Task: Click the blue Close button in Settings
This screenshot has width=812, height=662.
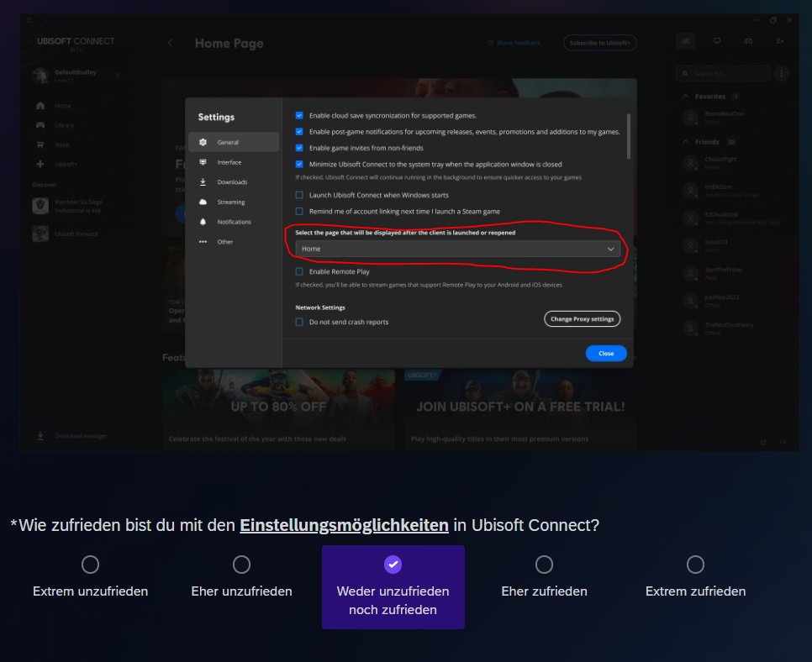Action: pyautogui.click(x=606, y=354)
